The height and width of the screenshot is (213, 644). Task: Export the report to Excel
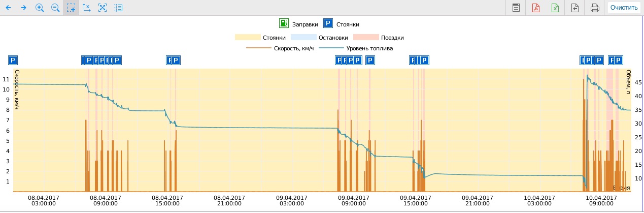click(555, 8)
